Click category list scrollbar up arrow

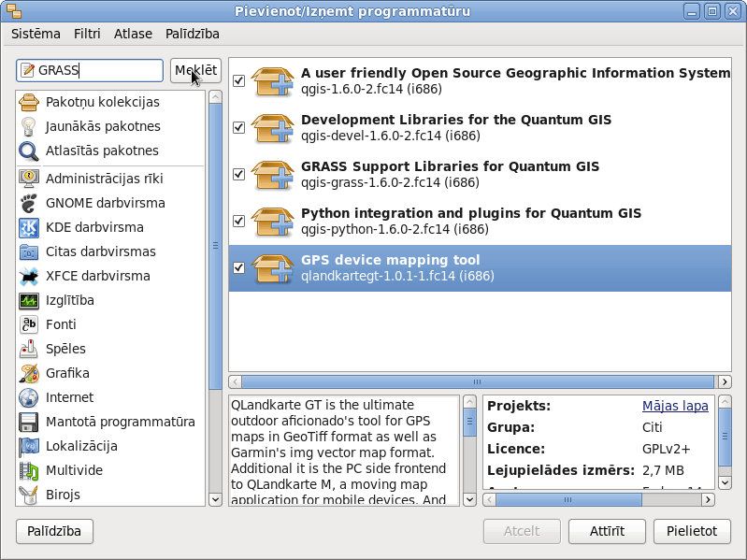[x=215, y=97]
